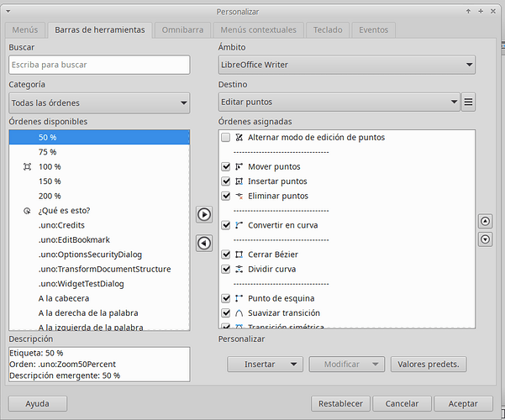Click the move down arrow button

click(485, 239)
